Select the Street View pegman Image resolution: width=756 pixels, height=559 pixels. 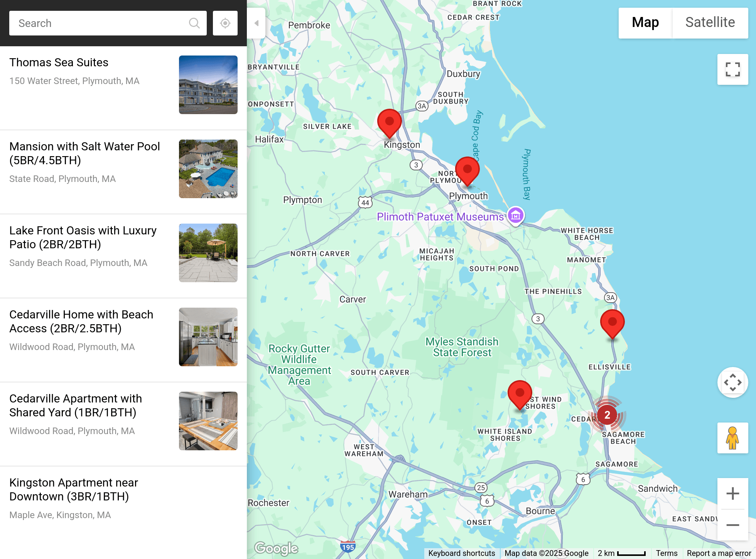click(x=733, y=438)
